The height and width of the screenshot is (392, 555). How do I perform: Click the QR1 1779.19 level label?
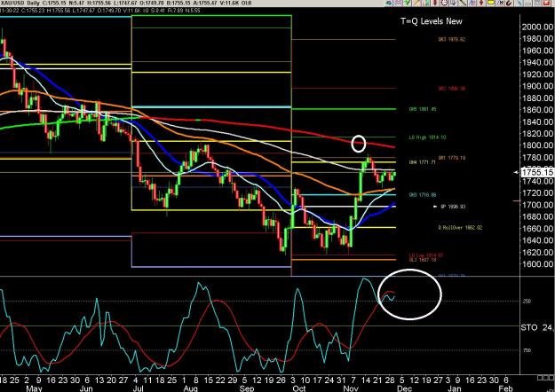[452, 158]
